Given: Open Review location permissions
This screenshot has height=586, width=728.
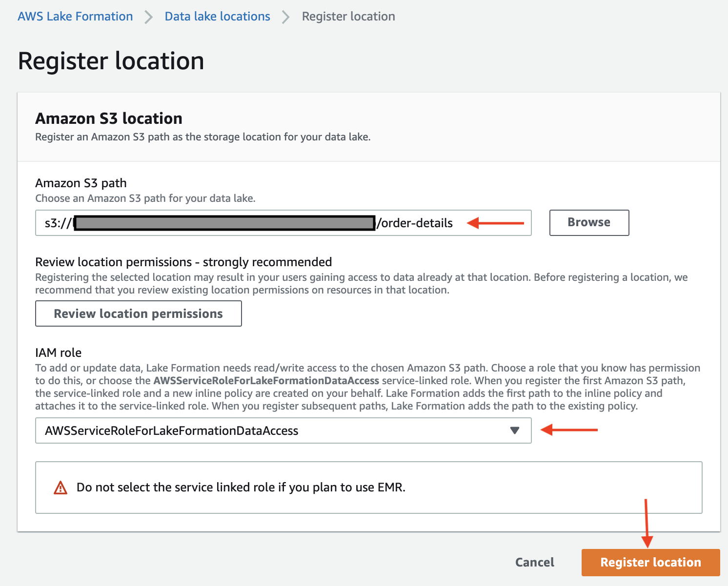Looking at the screenshot, I should pyautogui.click(x=139, y=313).
